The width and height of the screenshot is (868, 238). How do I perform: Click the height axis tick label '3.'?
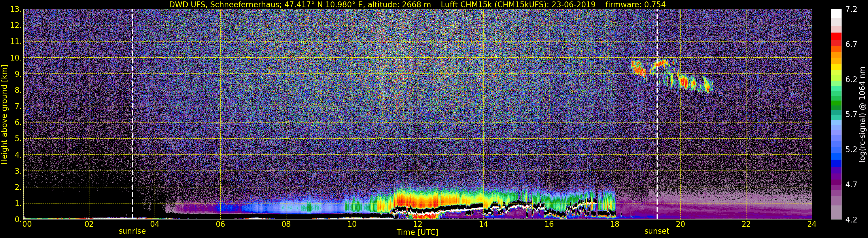click(18, 171)
